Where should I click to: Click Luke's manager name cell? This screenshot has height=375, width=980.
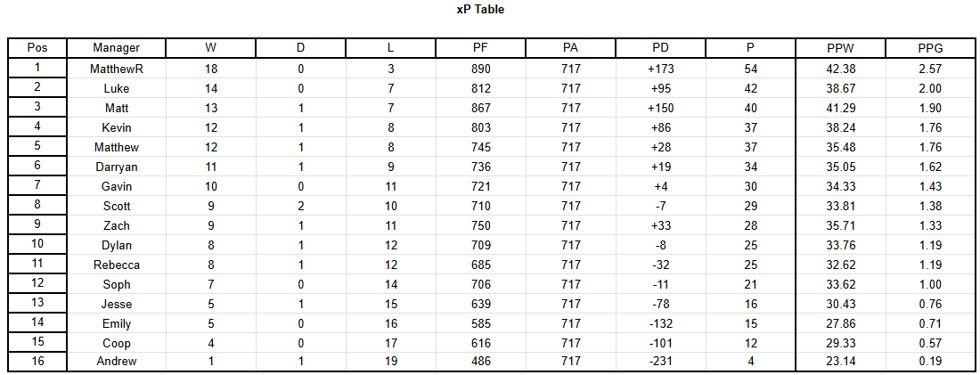pos(116,89)
